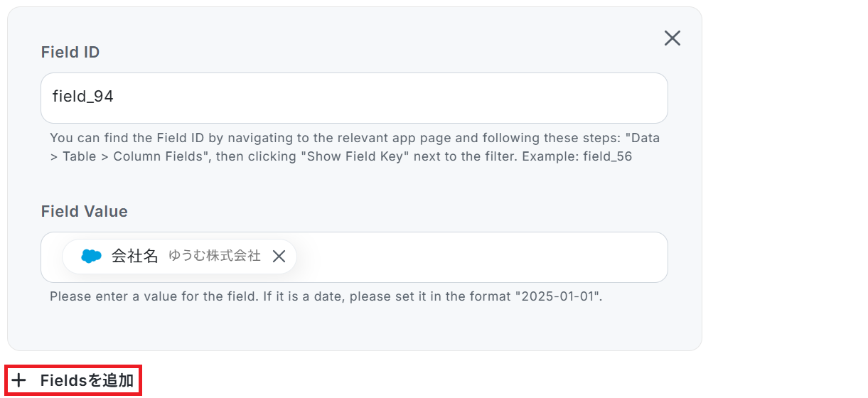The width and height of the screenshot is (868, 398).
Task: Click the Field ID label
Action: (70, 53)
